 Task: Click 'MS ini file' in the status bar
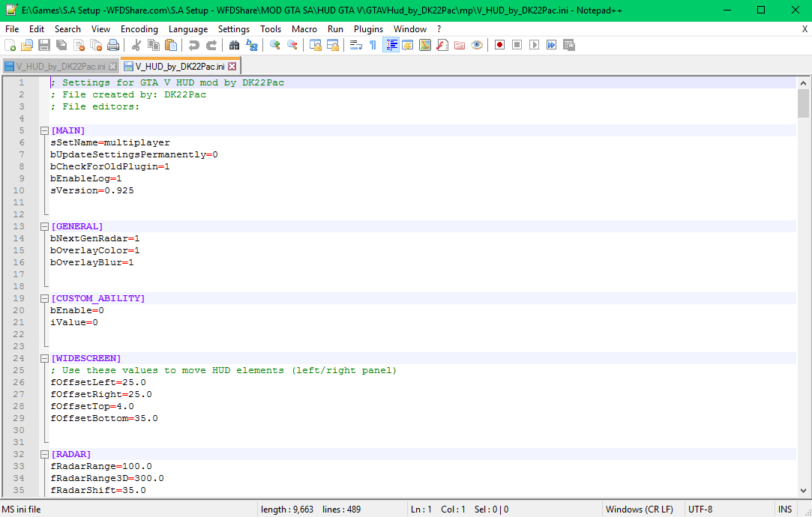21,510
